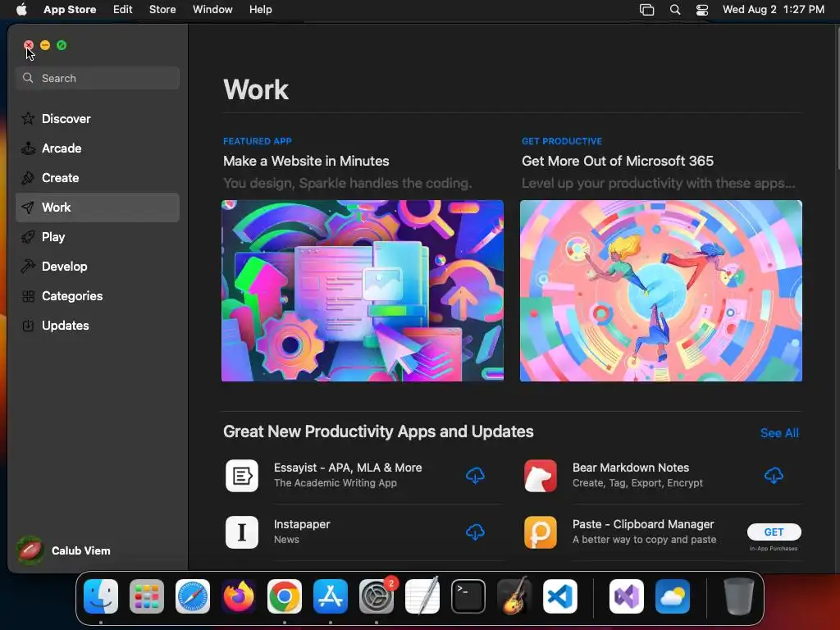
Task: Download Bear Markdown Notes via cloud icon
Action: click(774, 475)
